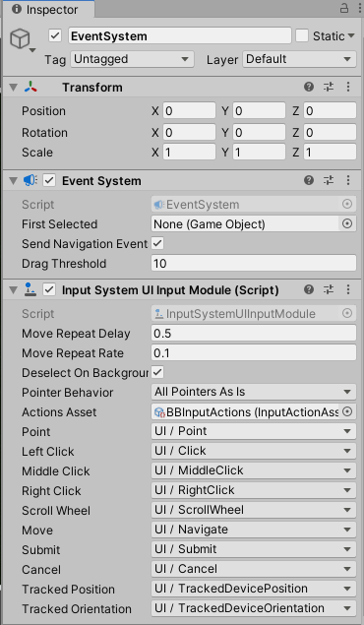Screen dimensions: 364x625
Task: Open object picker for First Selected field
Action: point(347,224)
